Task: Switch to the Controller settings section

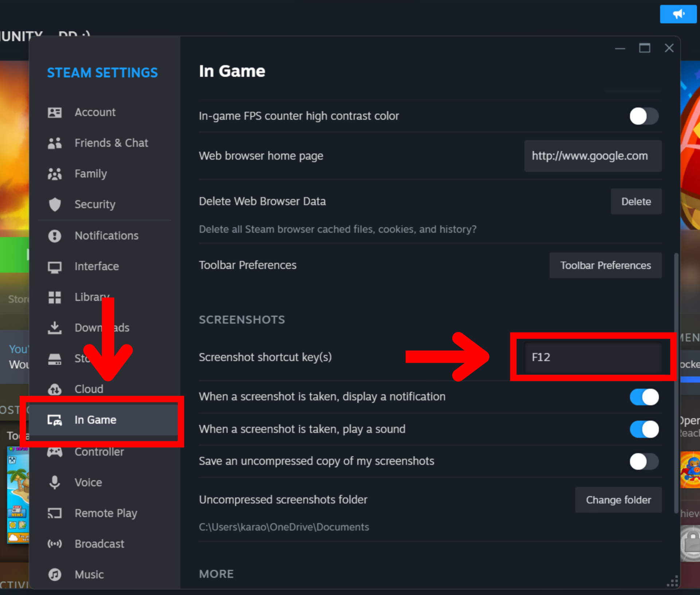Action: pyautogui.click(x=99, y=452)
